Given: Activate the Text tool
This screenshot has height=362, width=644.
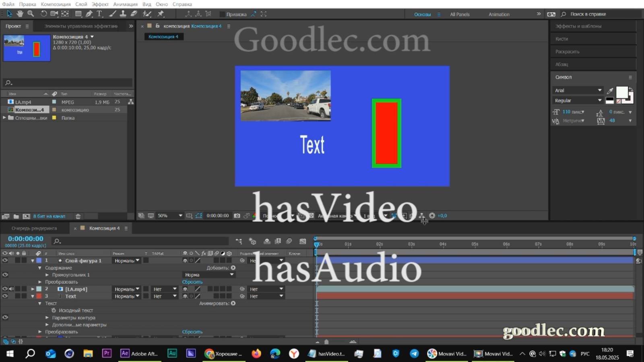Looking at the screenshot, I should [x=99, y=13].
